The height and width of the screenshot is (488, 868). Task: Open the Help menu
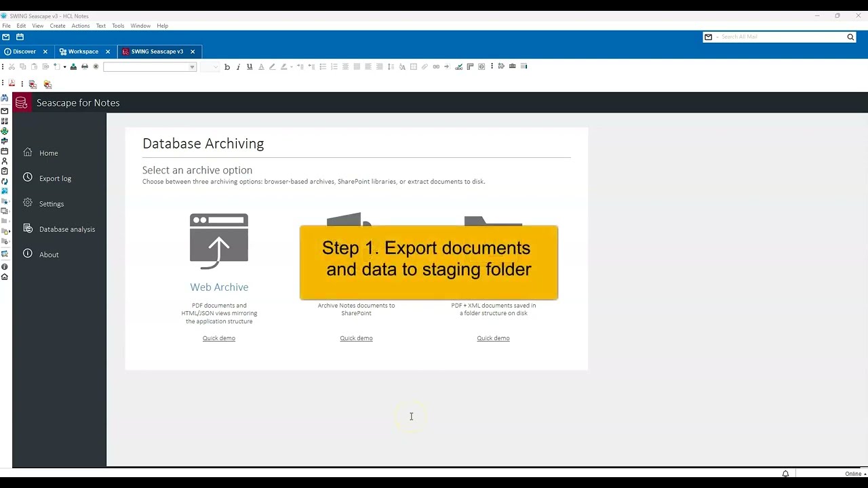[163, 26]
